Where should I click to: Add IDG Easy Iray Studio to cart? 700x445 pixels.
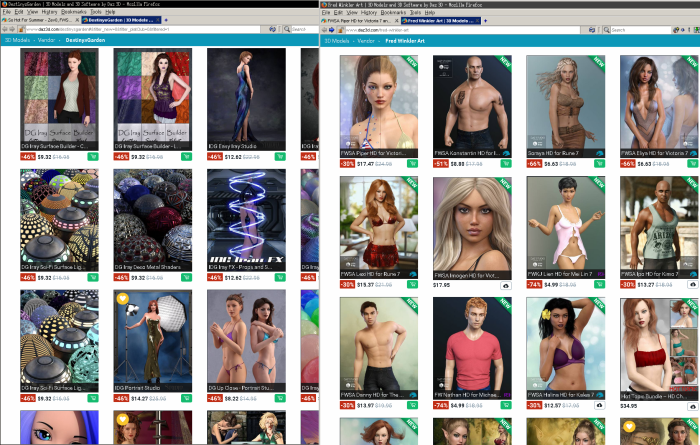pyautogui.click(x=280, y=157)
